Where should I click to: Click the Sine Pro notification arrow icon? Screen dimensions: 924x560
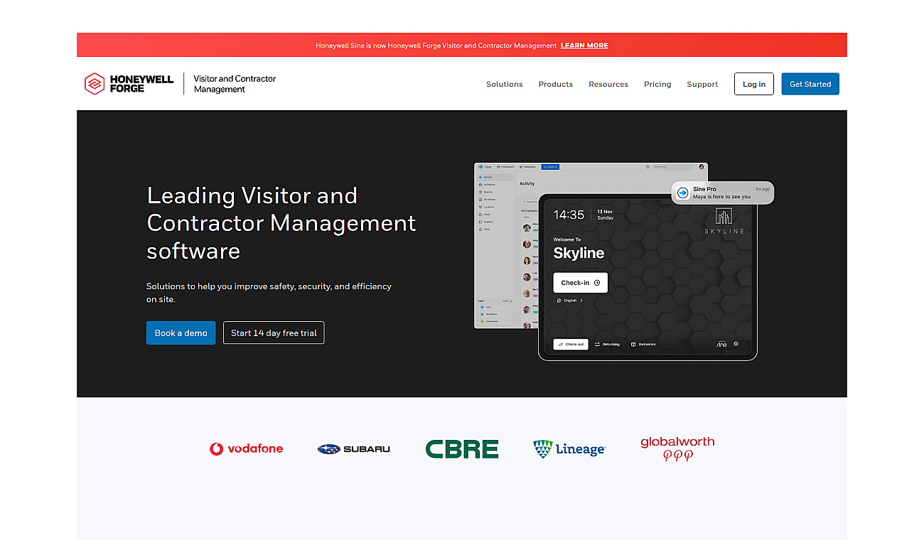point(682,193)
